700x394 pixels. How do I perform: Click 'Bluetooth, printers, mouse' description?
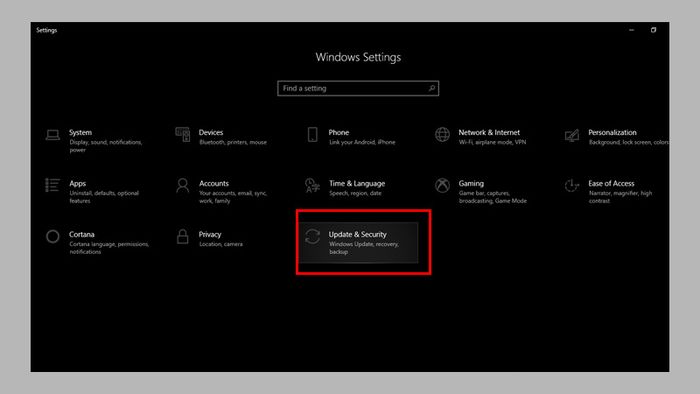(x=233, y=142)
